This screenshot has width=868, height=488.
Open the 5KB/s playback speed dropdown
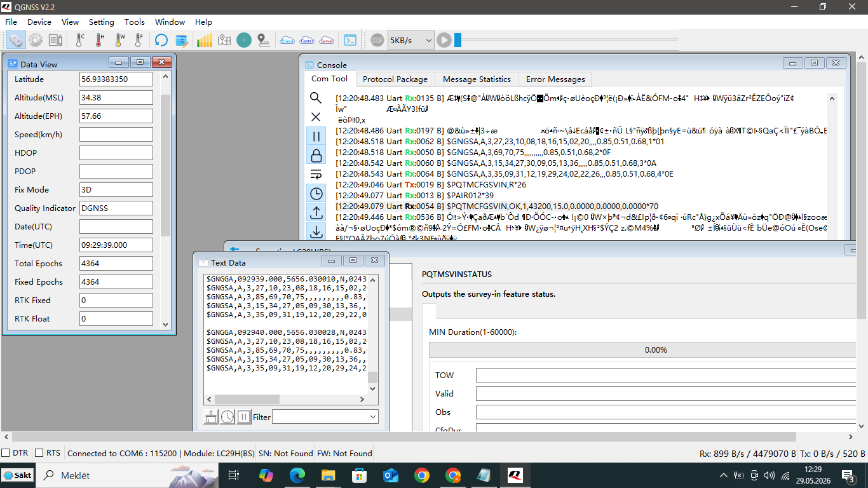(x=411, y=40)
